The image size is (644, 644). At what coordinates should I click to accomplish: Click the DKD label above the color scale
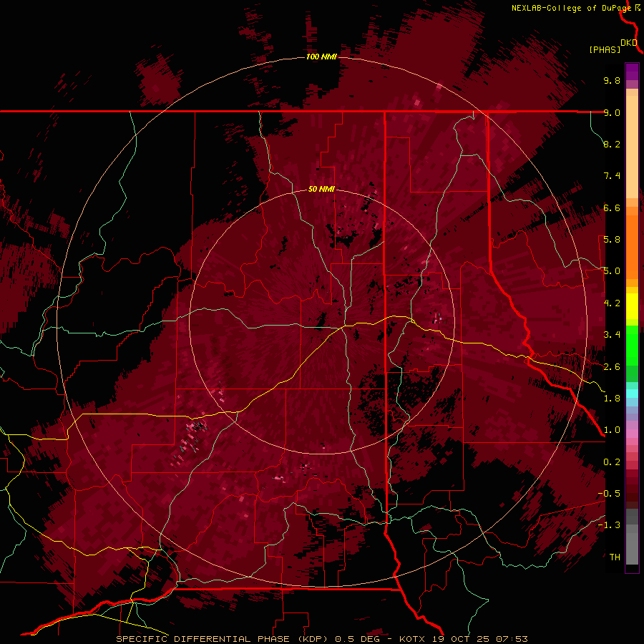point(629,43)
